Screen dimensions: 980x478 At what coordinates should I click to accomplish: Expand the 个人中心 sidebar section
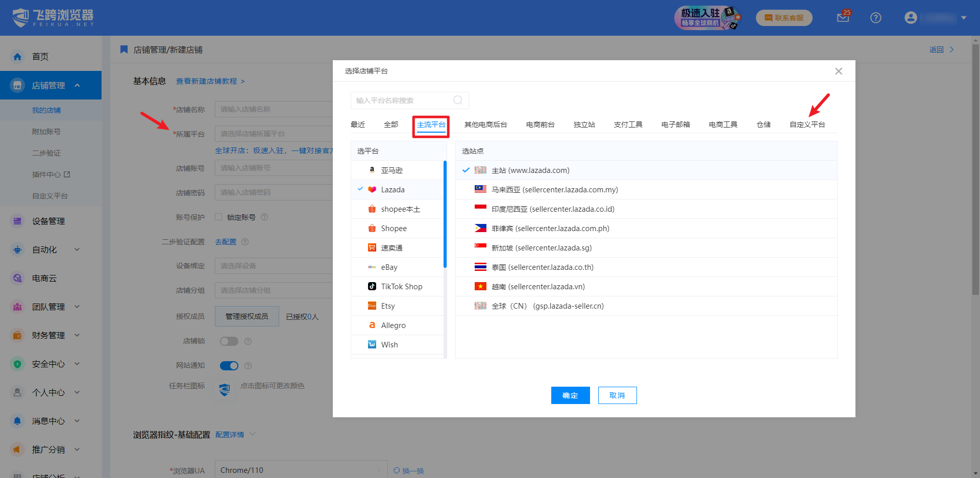pyautogui.click(x=78, y=392)
